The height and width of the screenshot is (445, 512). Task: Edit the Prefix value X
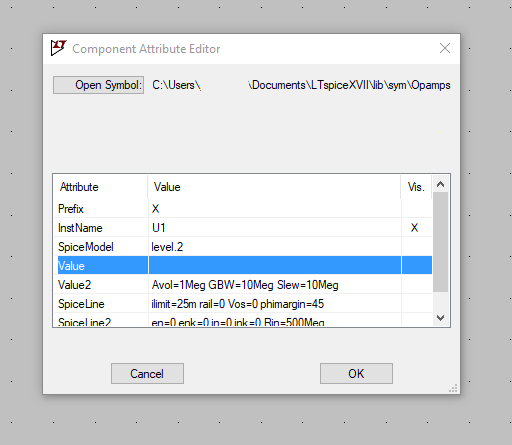click(275, 209)
